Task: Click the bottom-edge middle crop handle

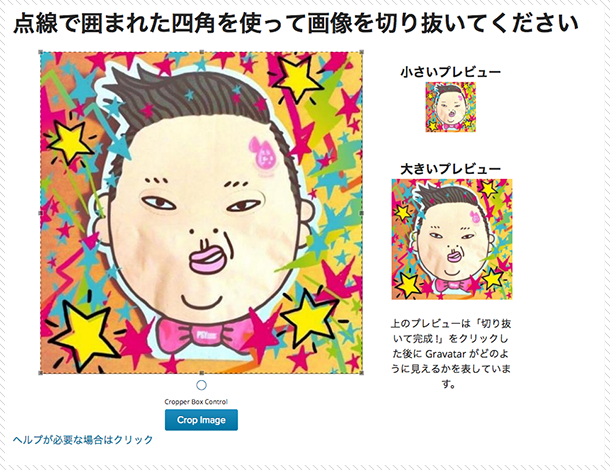Action: pos(201,373)
